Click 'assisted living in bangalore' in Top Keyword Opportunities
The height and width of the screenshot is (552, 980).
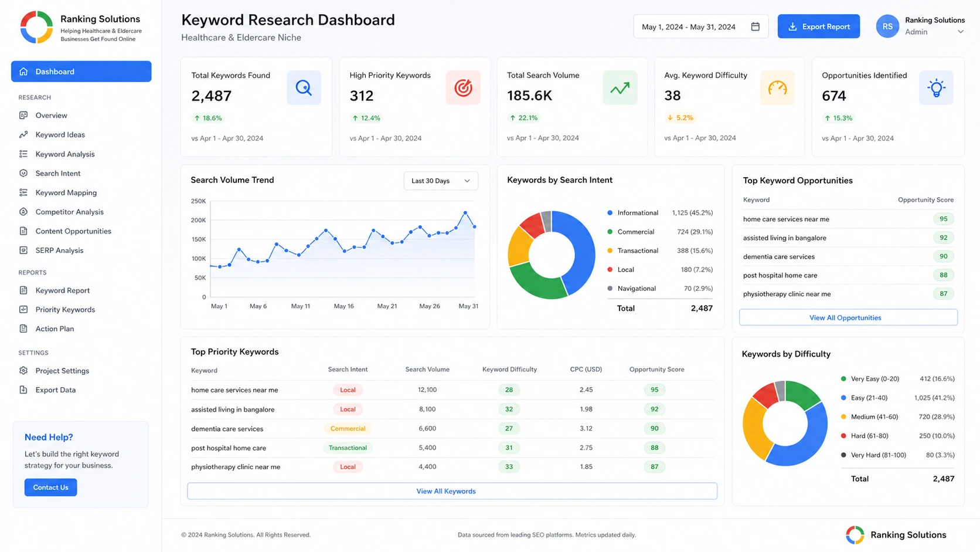(784, 238)
